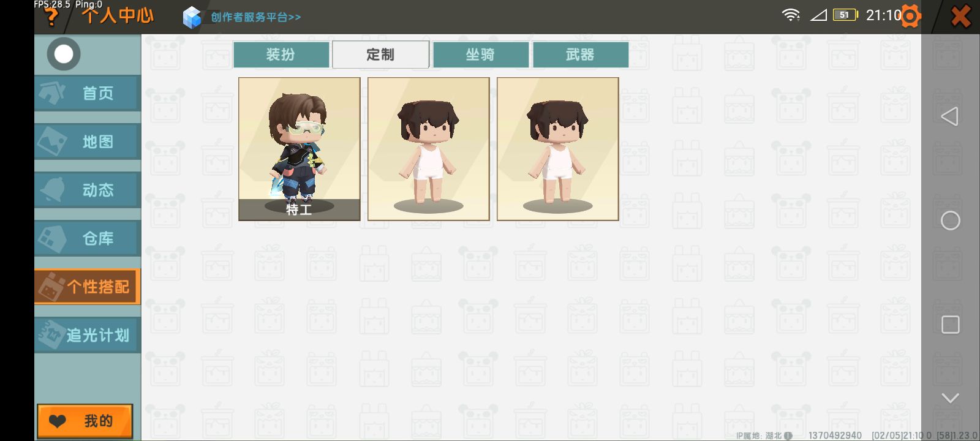Tap the blue cube creator platform icon
Screen dimensions: 980x441
192,17
